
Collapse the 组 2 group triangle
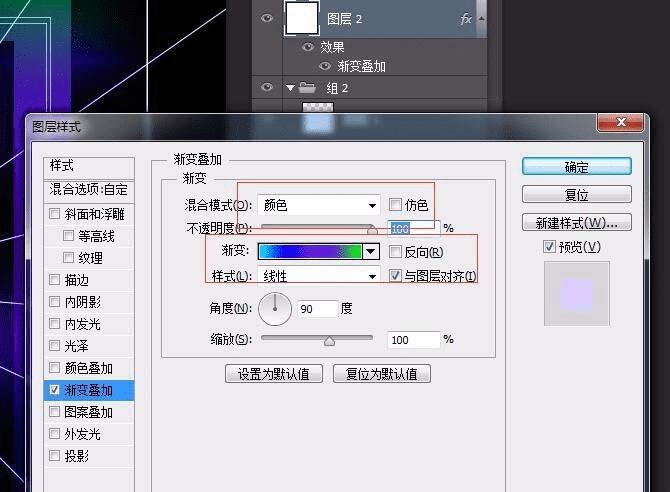291,88
